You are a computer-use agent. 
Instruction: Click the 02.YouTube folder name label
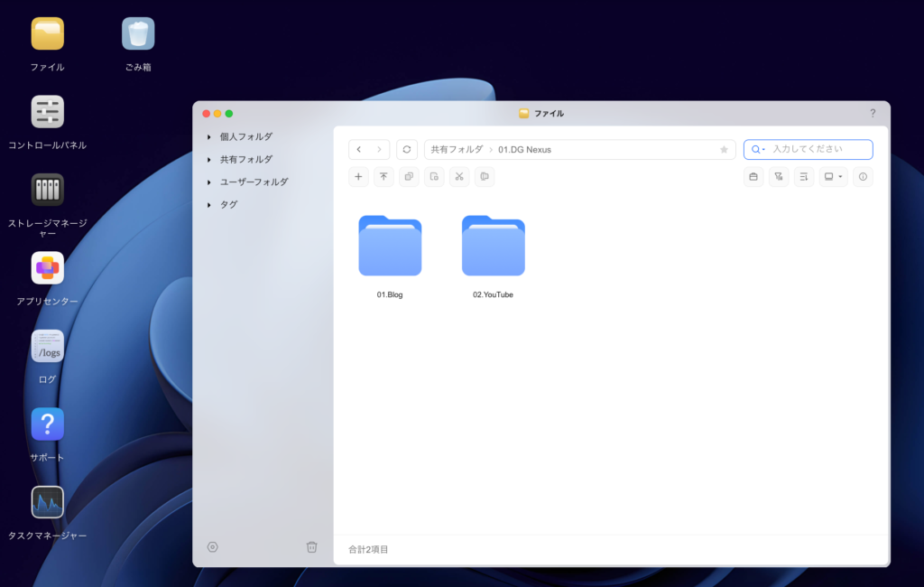pyautogui.click(x=494, y=294)
